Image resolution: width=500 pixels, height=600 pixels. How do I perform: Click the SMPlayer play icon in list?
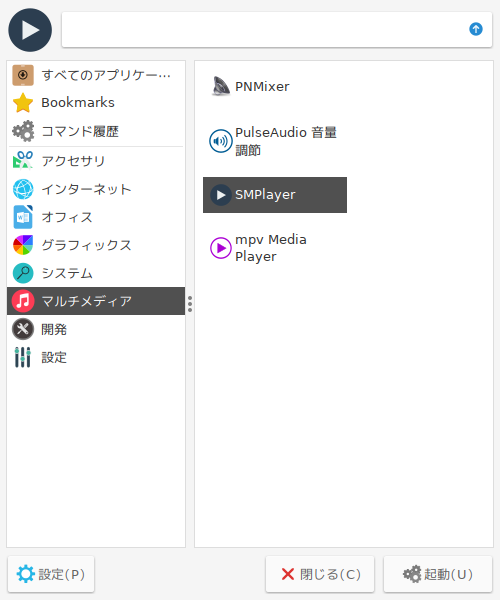221,195
